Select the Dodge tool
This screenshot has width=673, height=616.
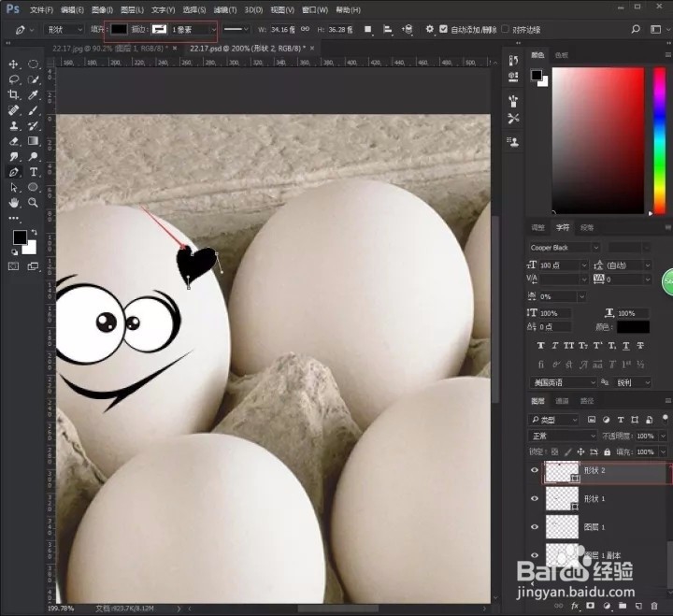pyautogui.click(x=33, y=156)
